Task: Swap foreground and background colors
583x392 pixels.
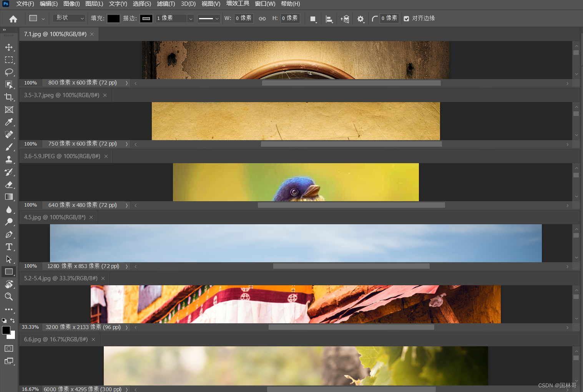Action: 13,320
